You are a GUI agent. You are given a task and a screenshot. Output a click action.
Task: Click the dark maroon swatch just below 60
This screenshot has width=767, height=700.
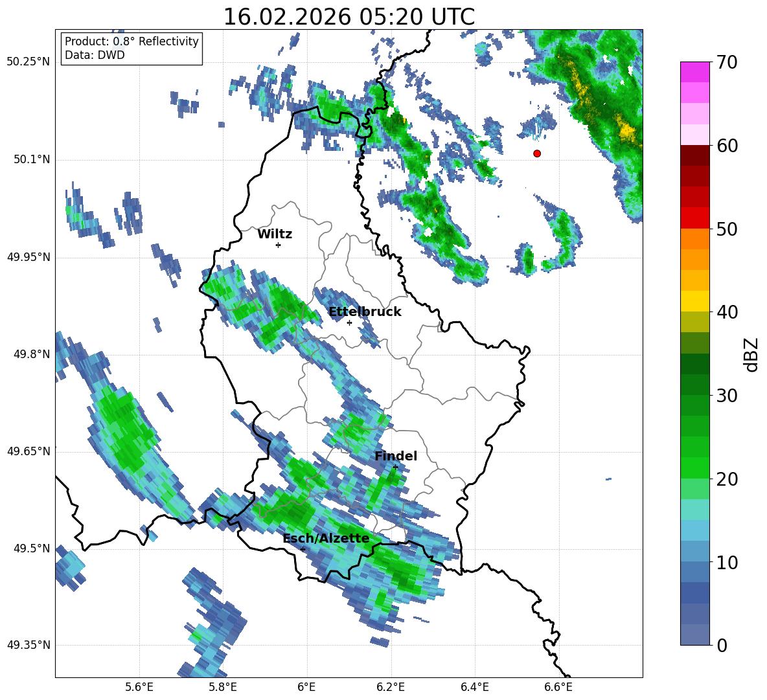(x=694, y=155)
